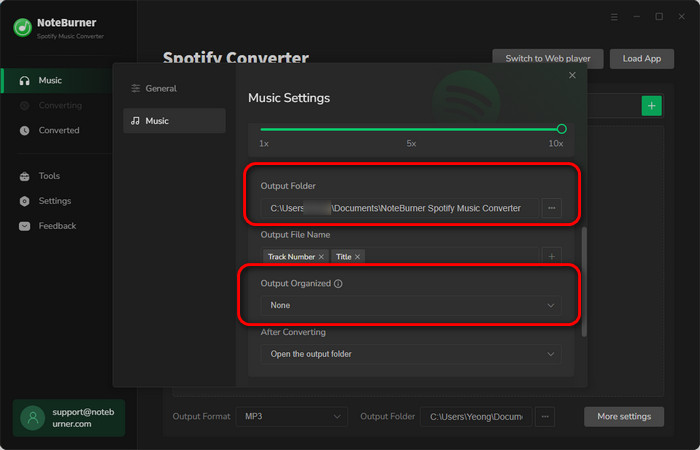700x450 pixels.
Task: Expand the Output Organized dropdown
Action: [411, 305]
